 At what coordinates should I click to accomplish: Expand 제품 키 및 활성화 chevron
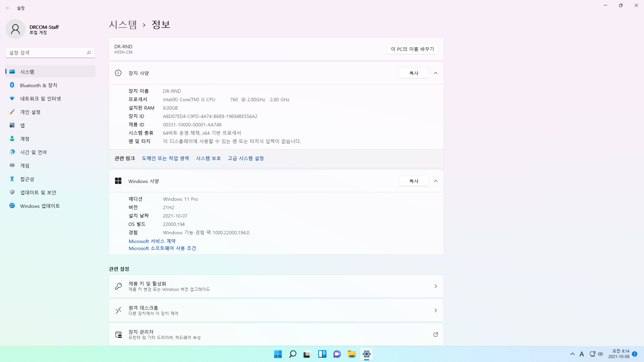coord(436,286)
